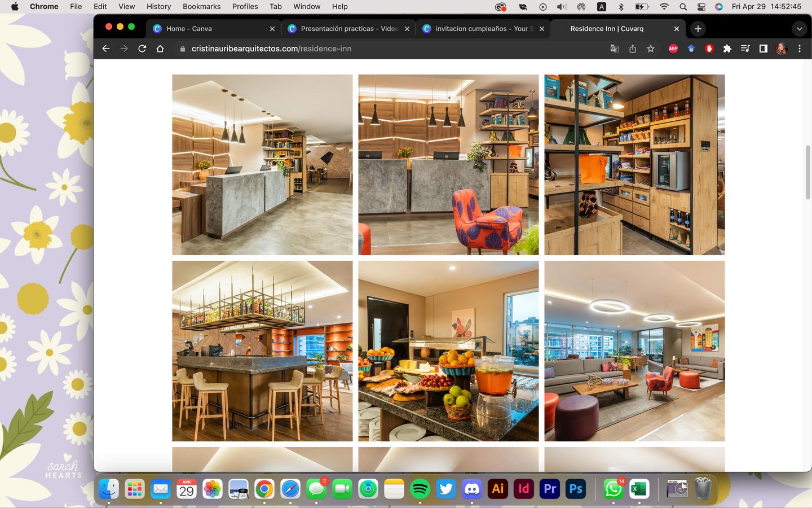Open the Apple menu

pyautogui.click(x=15, y=7)
